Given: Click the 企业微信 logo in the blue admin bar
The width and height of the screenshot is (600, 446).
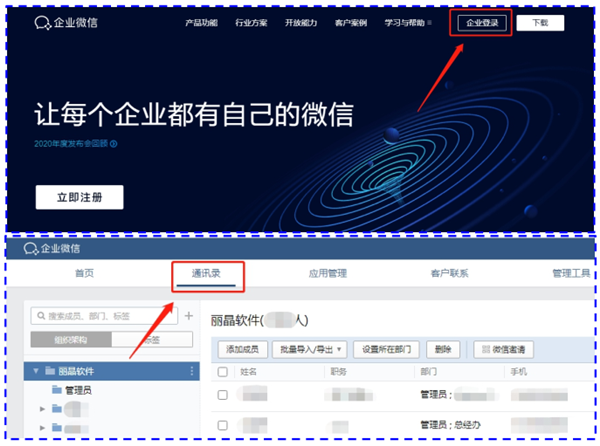Looking at the screenshot, I should [52, 249].
